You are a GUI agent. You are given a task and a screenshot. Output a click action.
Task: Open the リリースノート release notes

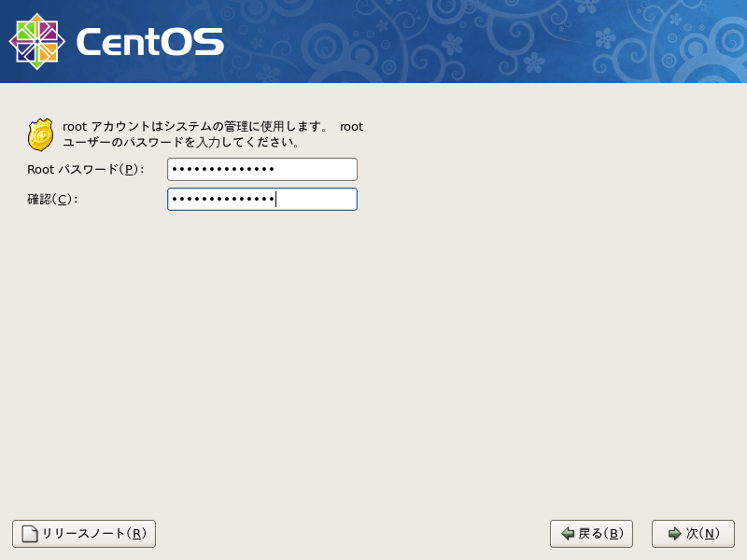tap(82, 533)
